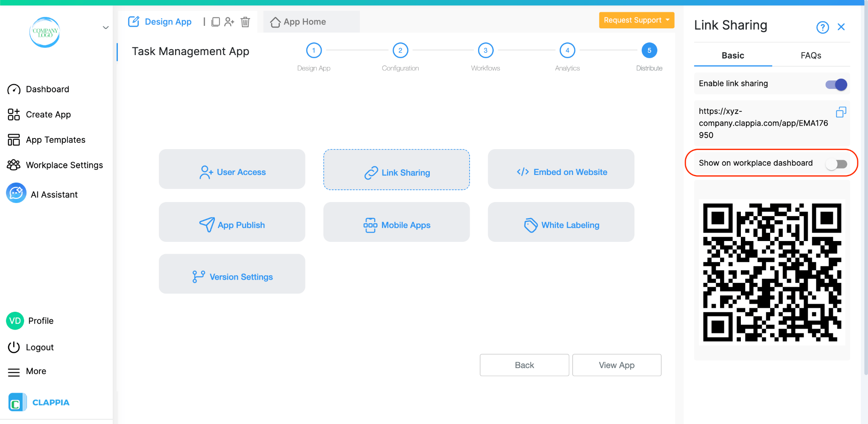Open the App Publish card

click(232, 222)
